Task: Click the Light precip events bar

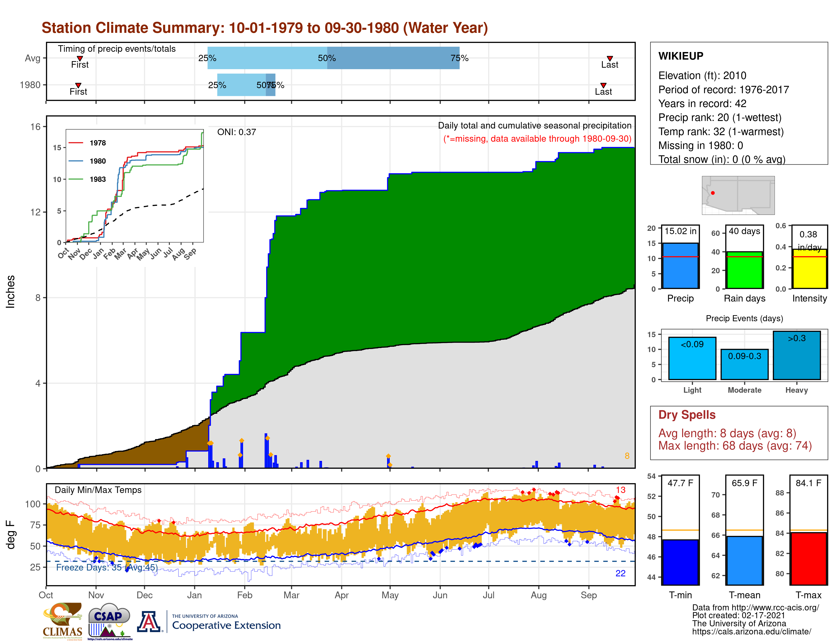Action: click(692, 358)
